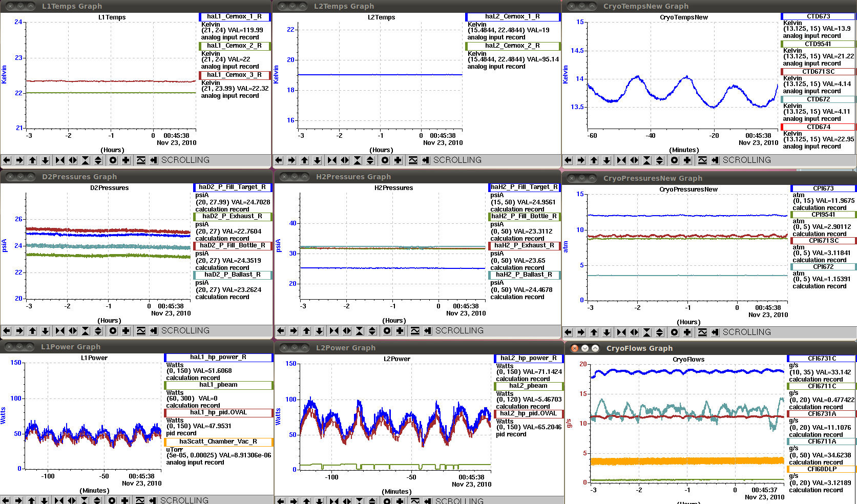Pan left in D2Pressures Graph toolbar
857x504 pixels.
(x=7, y=331)
